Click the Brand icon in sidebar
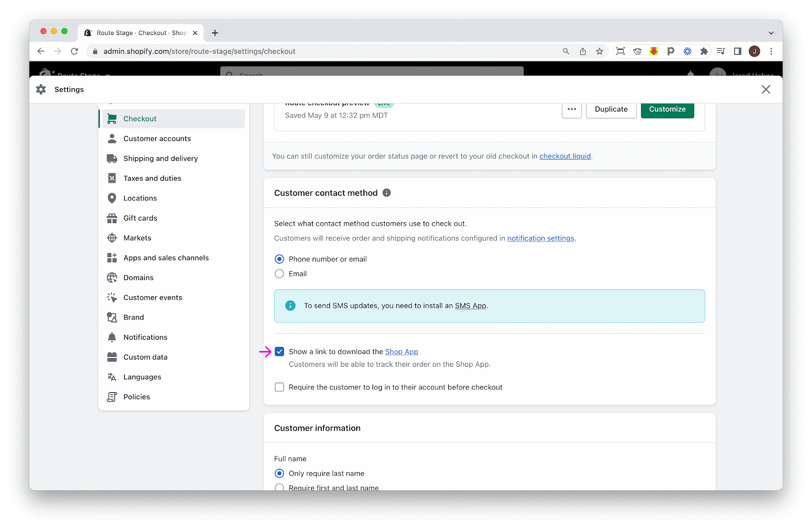The image size is (812, 529). pyautogui.click(x=112, y=318)
